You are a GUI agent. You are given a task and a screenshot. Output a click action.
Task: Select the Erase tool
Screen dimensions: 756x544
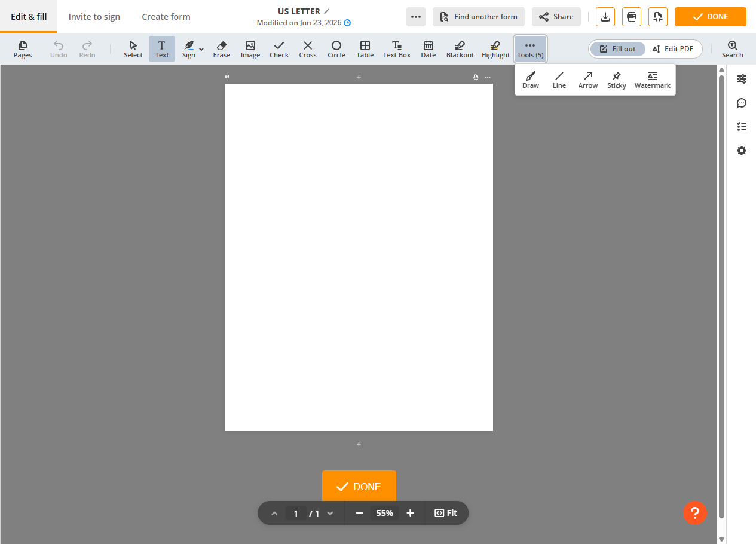(222, 49)
